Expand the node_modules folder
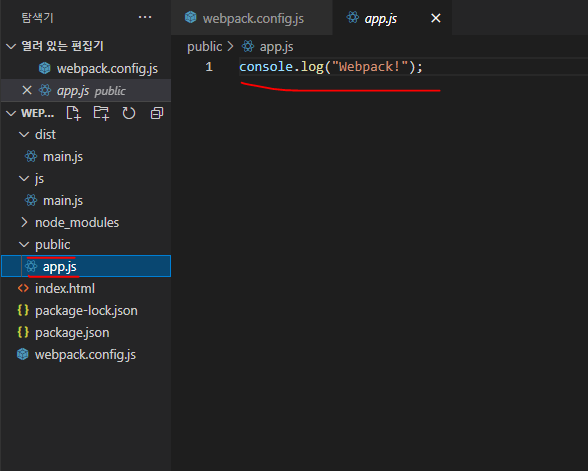The height and width of the screenshot is (471, 588). tap(24, 222)
